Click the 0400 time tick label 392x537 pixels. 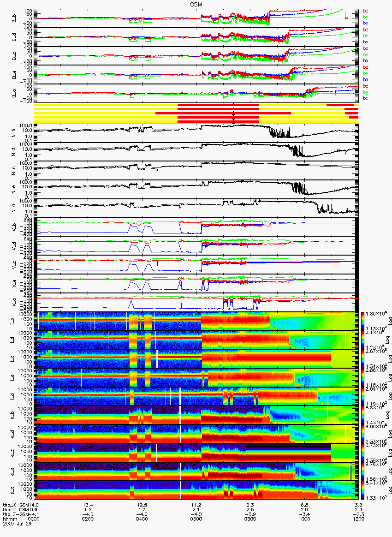point(142,519)
